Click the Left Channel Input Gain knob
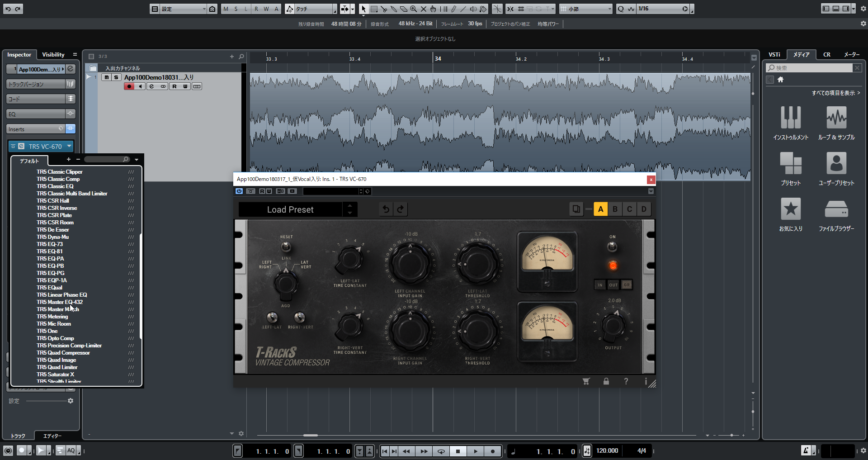The width and height of the screenshot is (868, 460). [x=410, y=265]
